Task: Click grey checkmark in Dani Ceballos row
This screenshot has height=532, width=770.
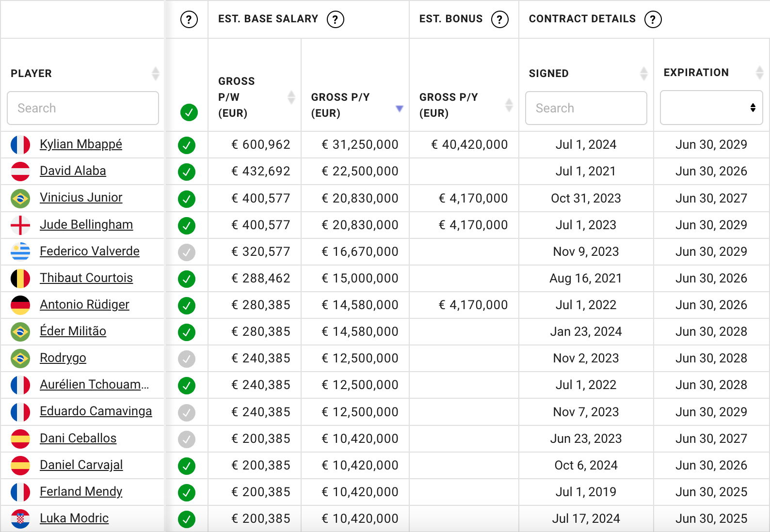Action: click(x=187, y=439)
